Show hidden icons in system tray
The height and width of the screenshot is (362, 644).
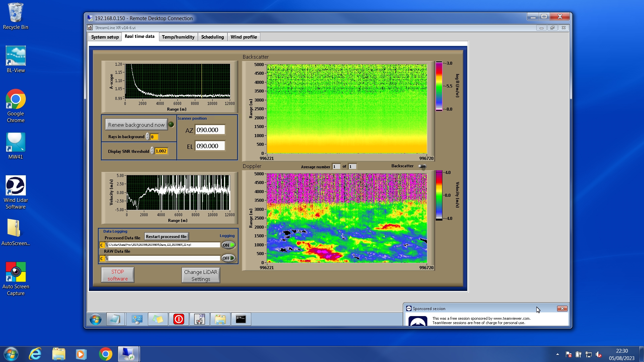pos(557,354)
